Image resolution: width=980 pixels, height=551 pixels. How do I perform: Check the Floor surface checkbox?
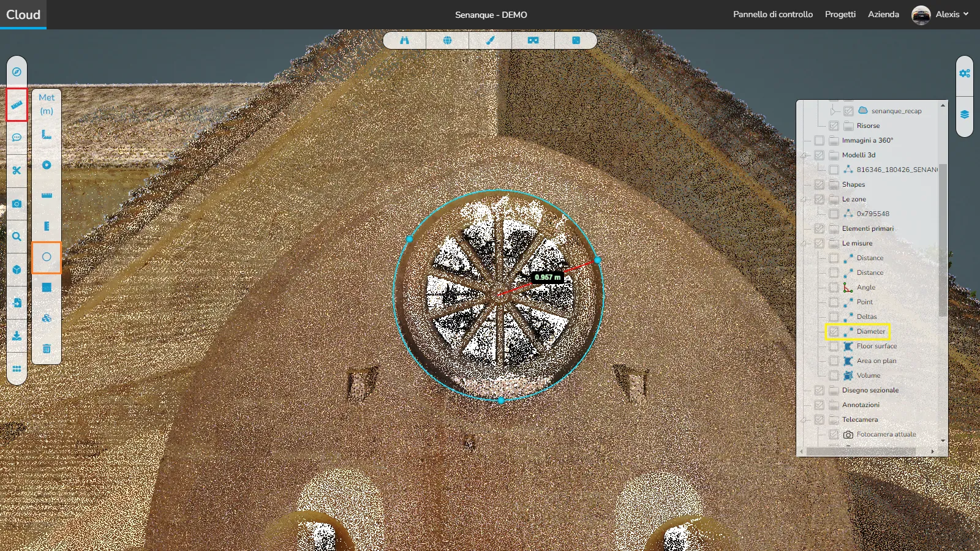tap(834, 346)
